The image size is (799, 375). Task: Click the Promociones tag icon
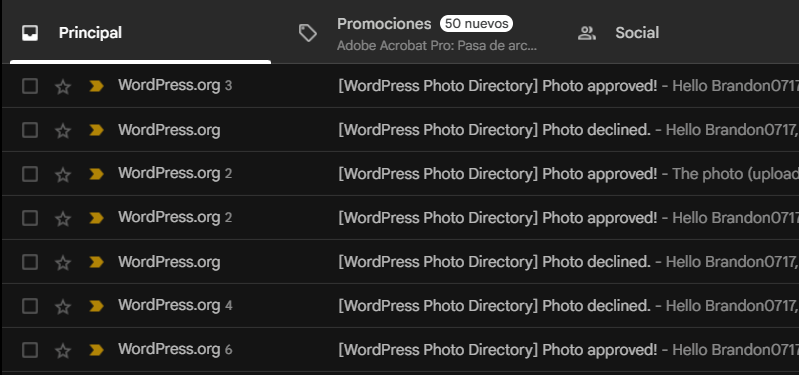[308, 34]
